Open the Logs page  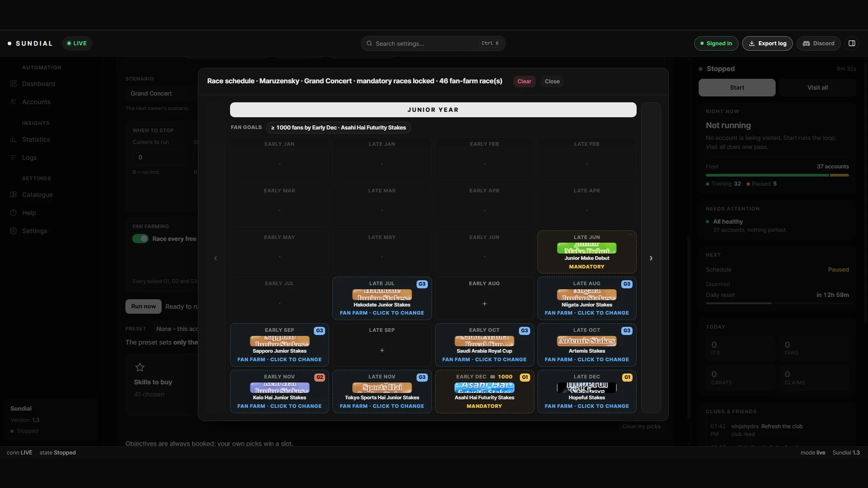pyautogui.click(x=29, y=158)
